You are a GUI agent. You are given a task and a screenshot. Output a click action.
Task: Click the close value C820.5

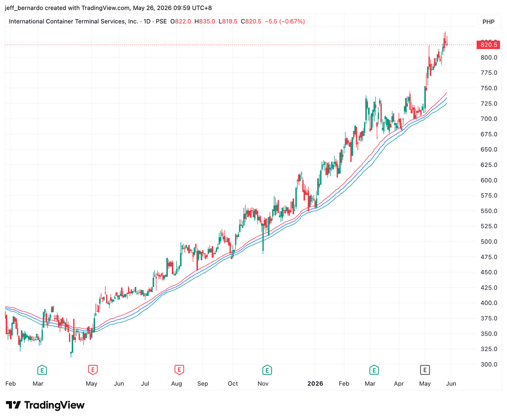coord(251,21)
